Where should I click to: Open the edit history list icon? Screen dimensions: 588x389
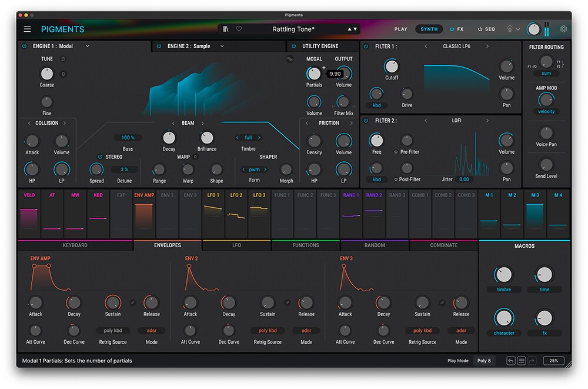521,361
